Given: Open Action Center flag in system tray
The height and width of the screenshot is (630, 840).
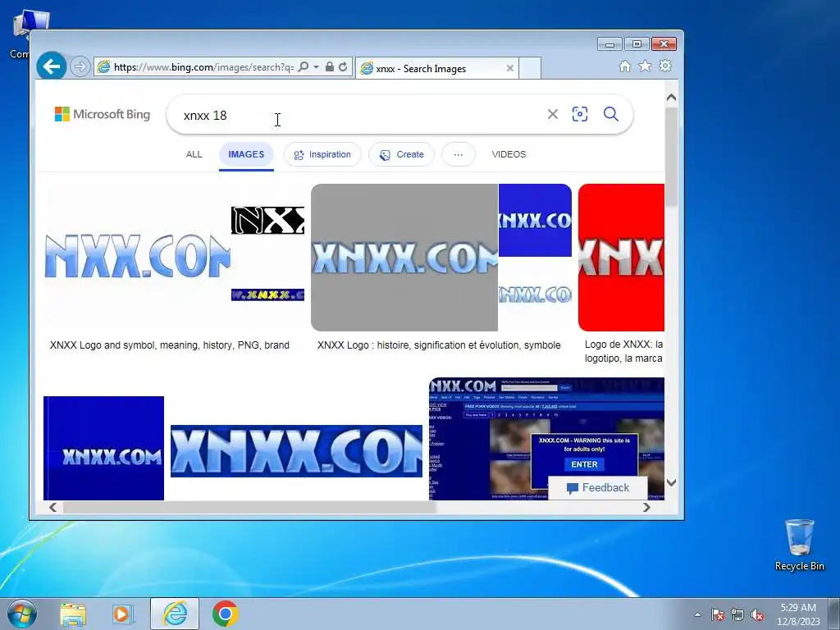Looking at the screenshot, I should [717, 614].
